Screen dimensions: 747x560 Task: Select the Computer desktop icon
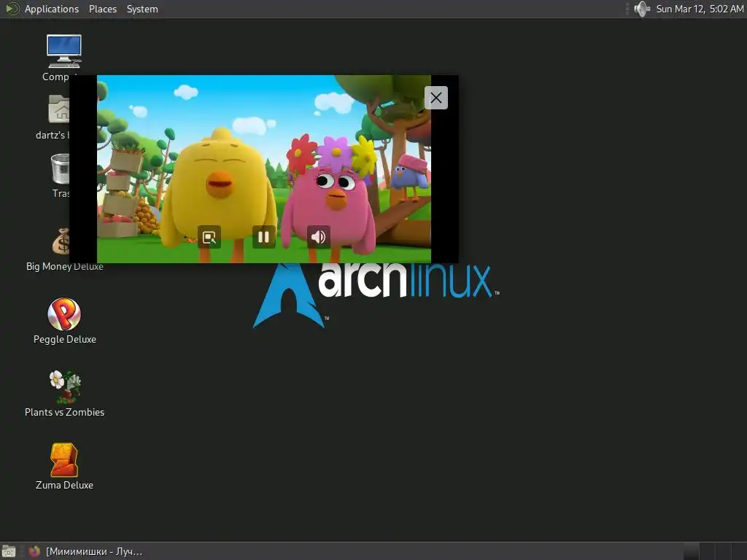[64, 52]
